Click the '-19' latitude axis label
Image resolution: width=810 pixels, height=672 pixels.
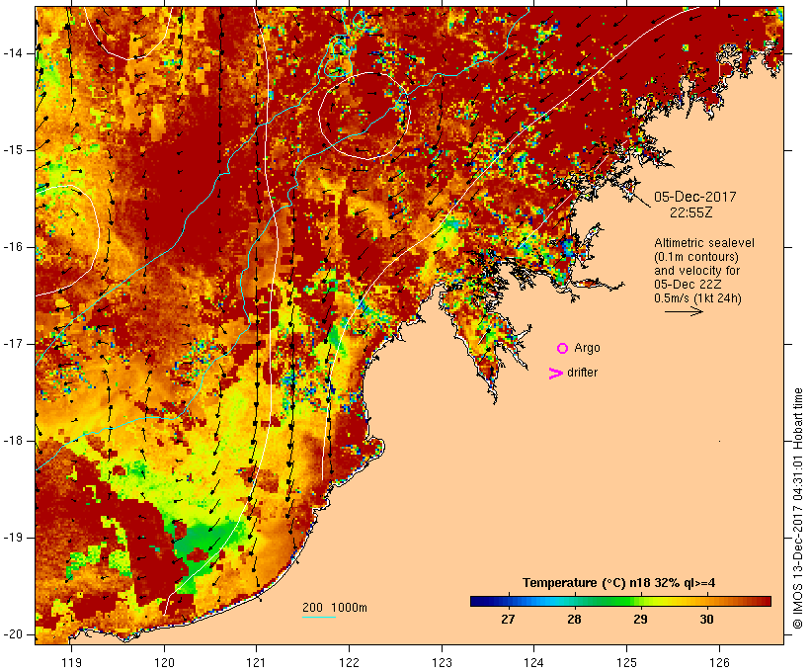click(13, 538)
